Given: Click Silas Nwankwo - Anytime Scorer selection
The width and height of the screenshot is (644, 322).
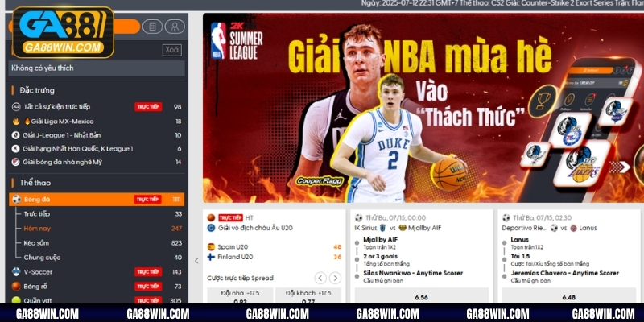Looking at the screenshot, I should point(413,273).
